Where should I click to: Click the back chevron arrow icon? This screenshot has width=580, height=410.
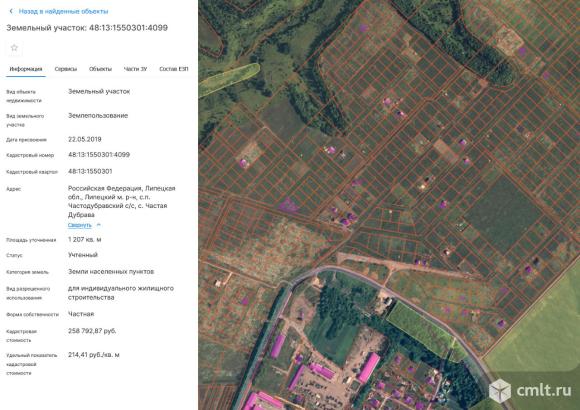11,11
